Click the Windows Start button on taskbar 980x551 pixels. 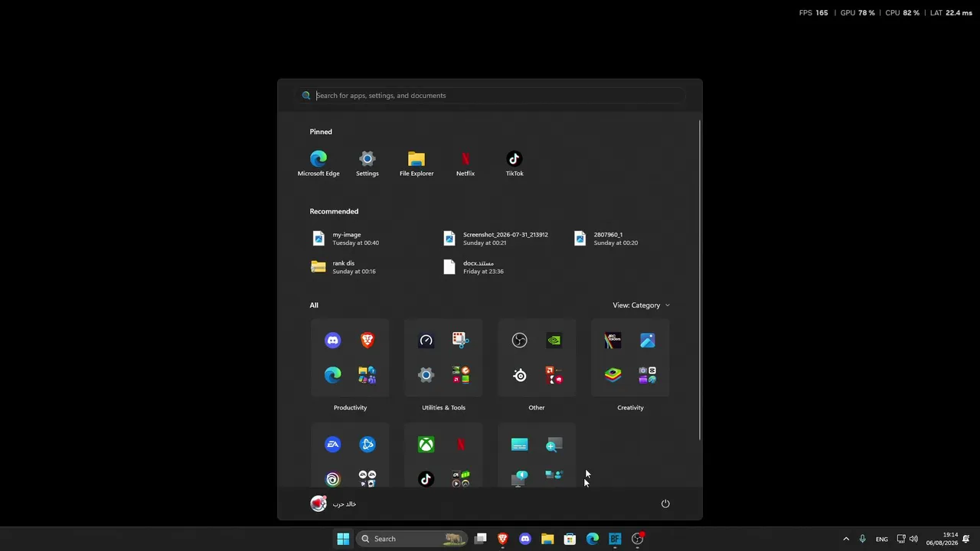click(343, 539)
